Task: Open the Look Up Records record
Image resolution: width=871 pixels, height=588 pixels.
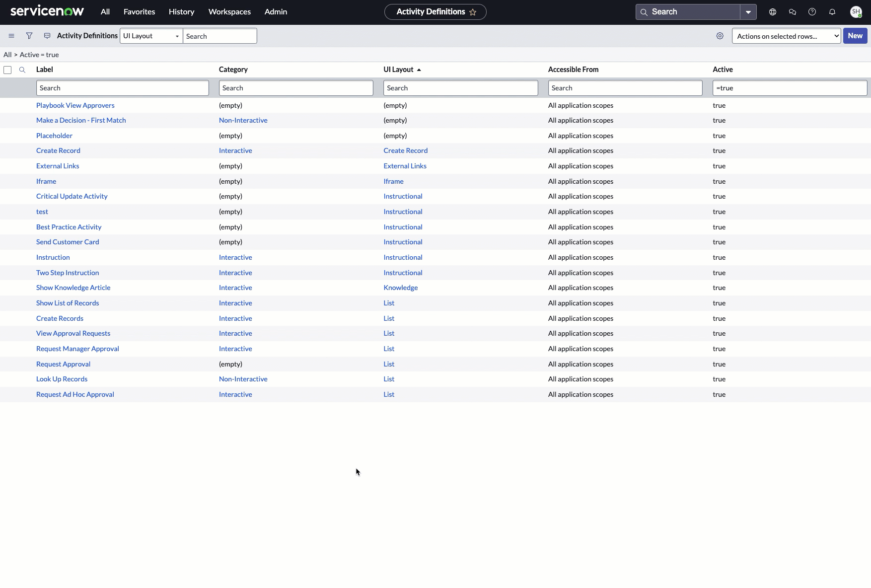Action: pos(62,379)
